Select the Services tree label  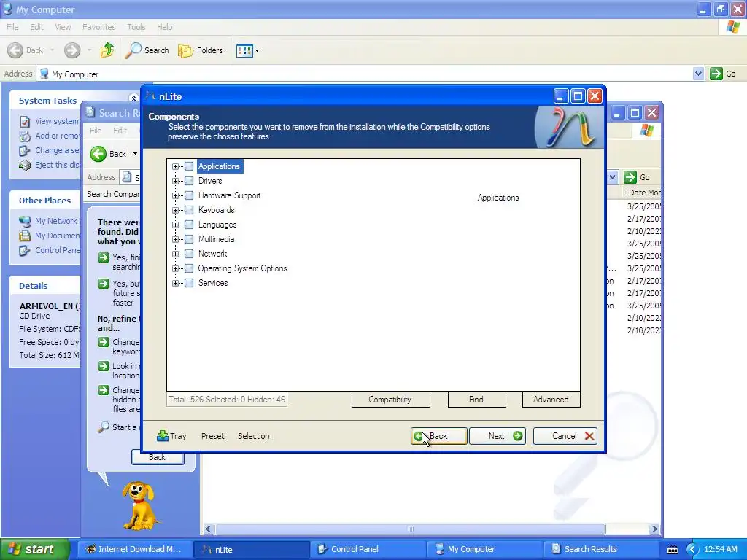pos(213,283)
